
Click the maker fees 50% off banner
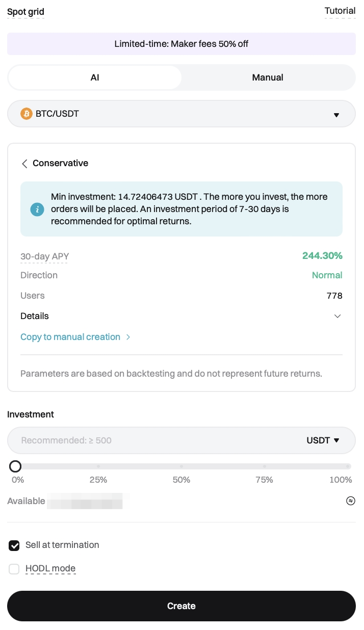click(x=181, y=44)
